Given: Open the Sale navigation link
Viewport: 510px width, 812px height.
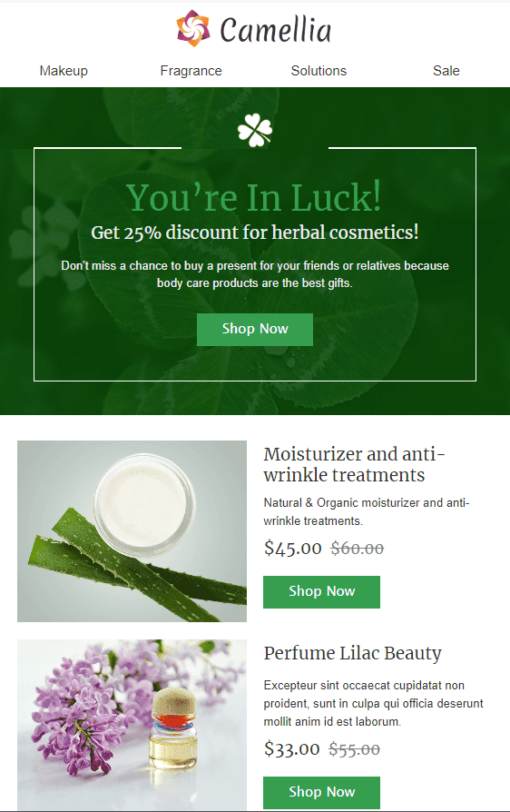Looking at the screenshot, I should [x=446, y=71].
